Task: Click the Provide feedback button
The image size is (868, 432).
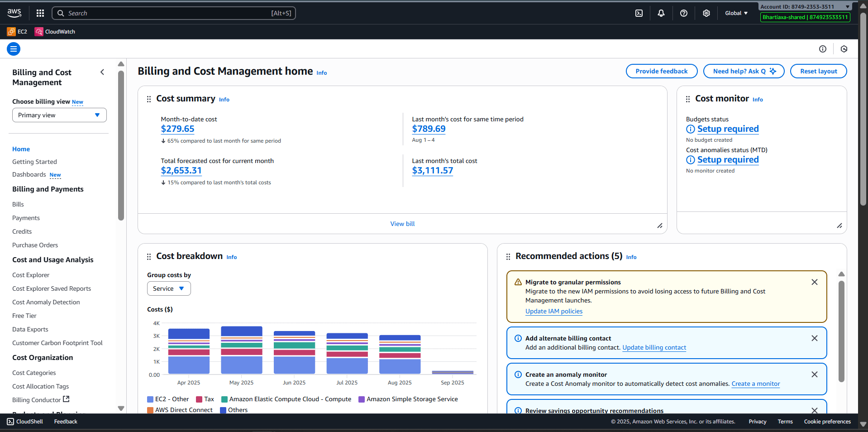Action: 661,71
